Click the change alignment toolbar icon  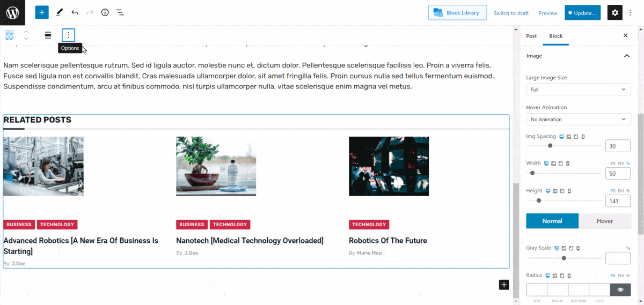coord(48,35)
